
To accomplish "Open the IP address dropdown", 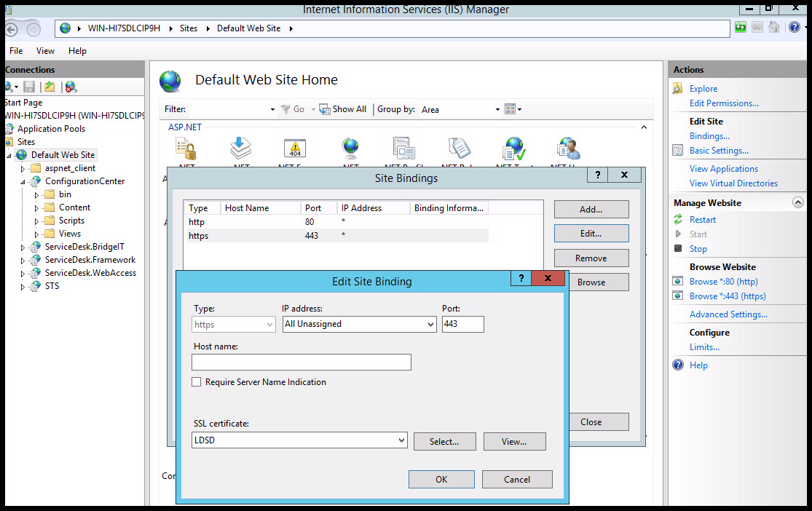I will (430, 324).
